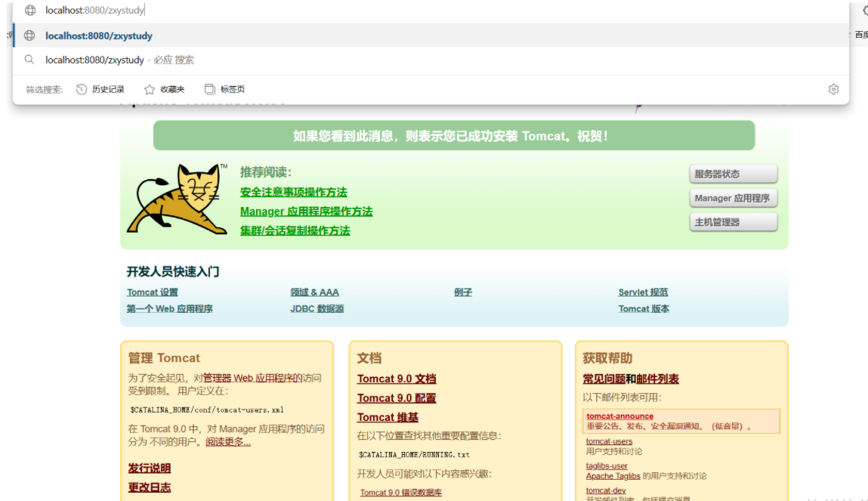Open the Tomcat 9.0 配置 link
The image size is (868, 501).
tap(397, 398)
